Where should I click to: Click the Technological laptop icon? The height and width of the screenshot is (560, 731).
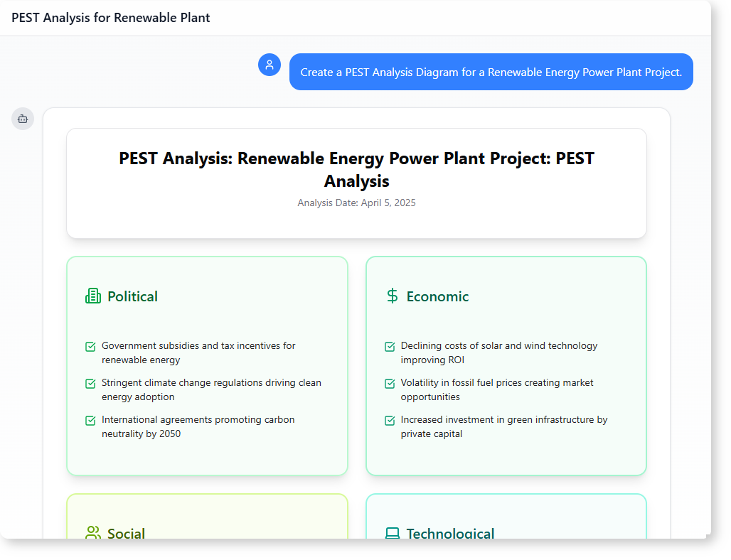pos(392,533)
